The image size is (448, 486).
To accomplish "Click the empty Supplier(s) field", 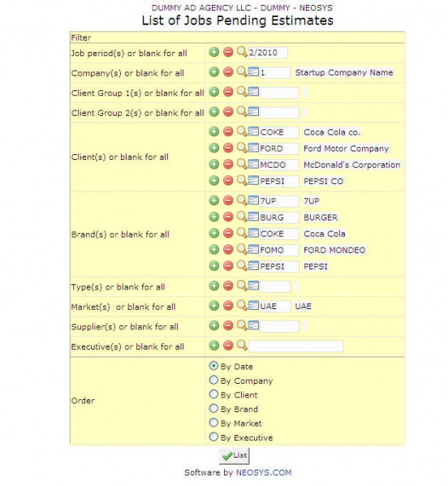I will (x=279, y=326).
